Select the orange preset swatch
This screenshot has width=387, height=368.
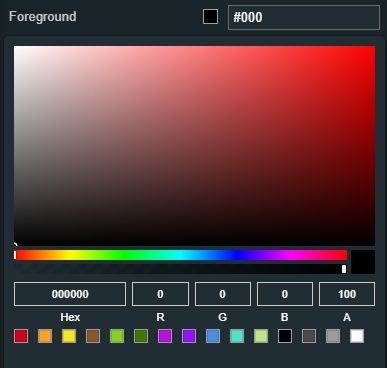pyautogui.click(x=45, y=336)
